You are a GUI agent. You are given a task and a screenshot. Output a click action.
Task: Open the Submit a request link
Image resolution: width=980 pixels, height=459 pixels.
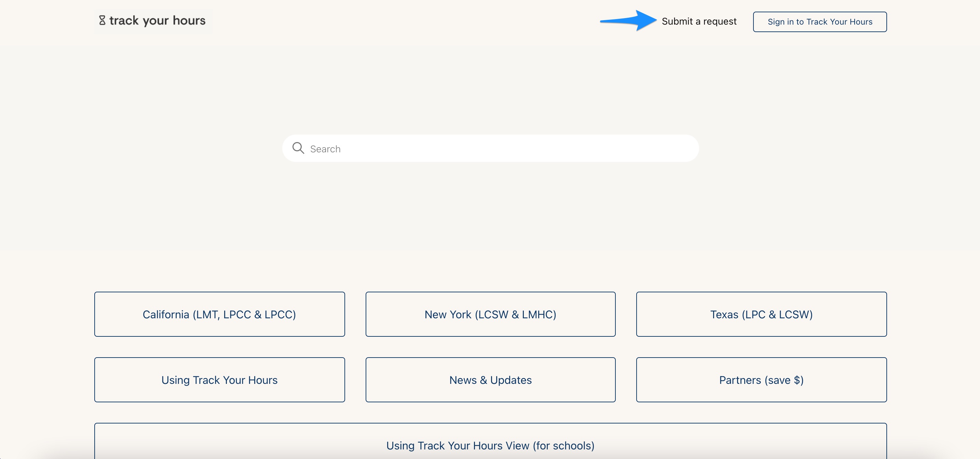[699, 21]
